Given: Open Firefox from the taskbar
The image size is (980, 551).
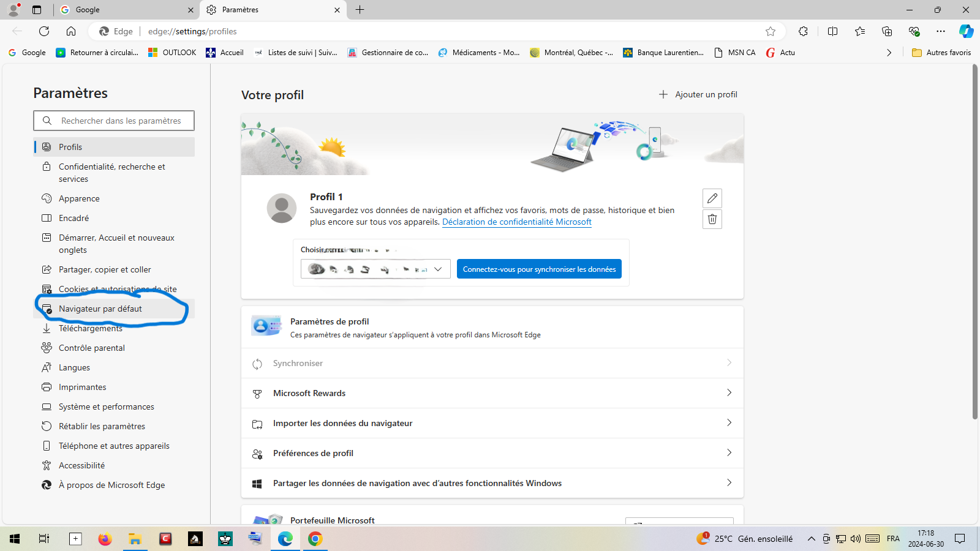Looking at the screenshot, I should pos(105,539).
